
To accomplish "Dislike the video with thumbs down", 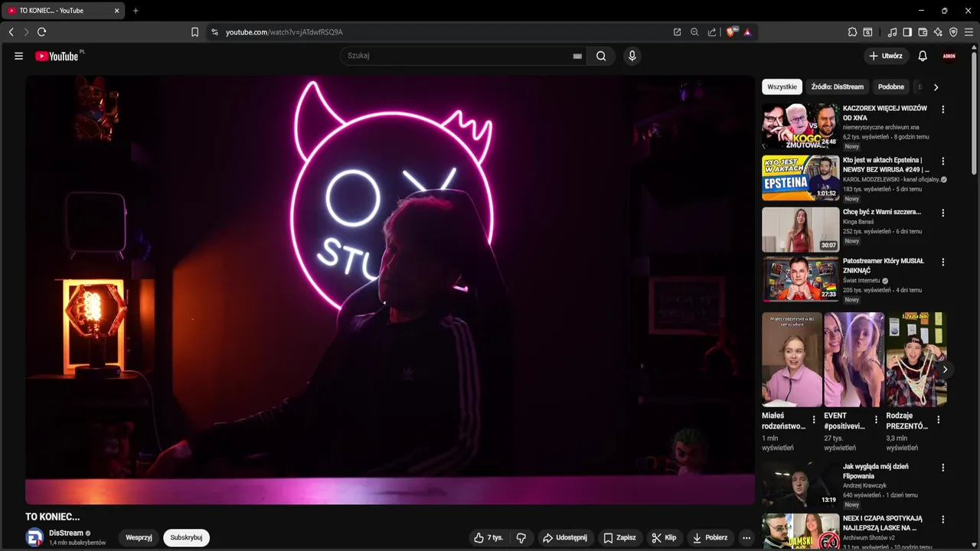I will (521, 538).
